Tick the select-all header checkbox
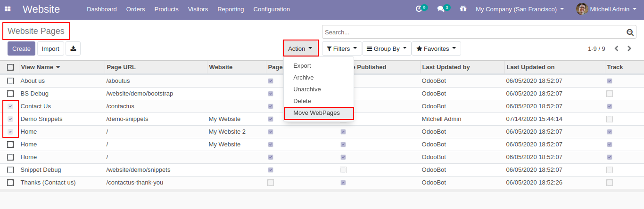This screenshot has height=209, width=644. pyautogui.click(x=10, y=67)
